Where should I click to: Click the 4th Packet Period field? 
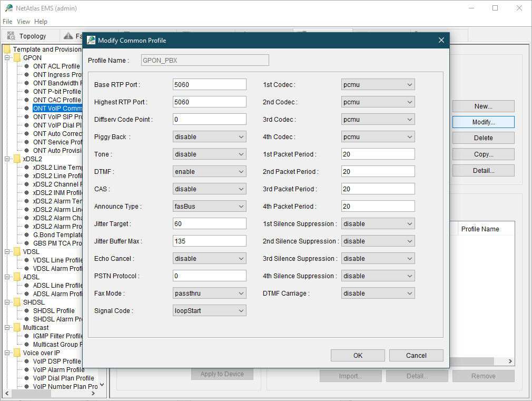(x=378, y=207)
